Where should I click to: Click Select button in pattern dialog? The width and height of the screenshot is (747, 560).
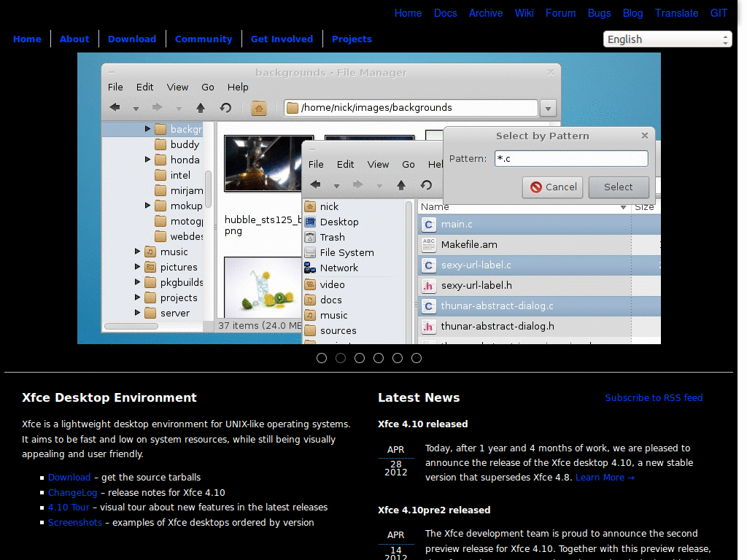tap(619, 187)
